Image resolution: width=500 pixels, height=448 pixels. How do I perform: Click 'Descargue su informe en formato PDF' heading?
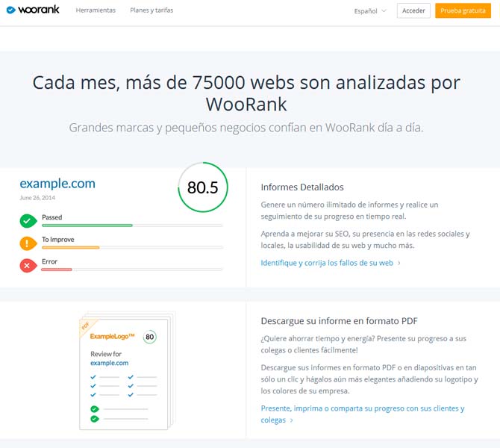340,320
